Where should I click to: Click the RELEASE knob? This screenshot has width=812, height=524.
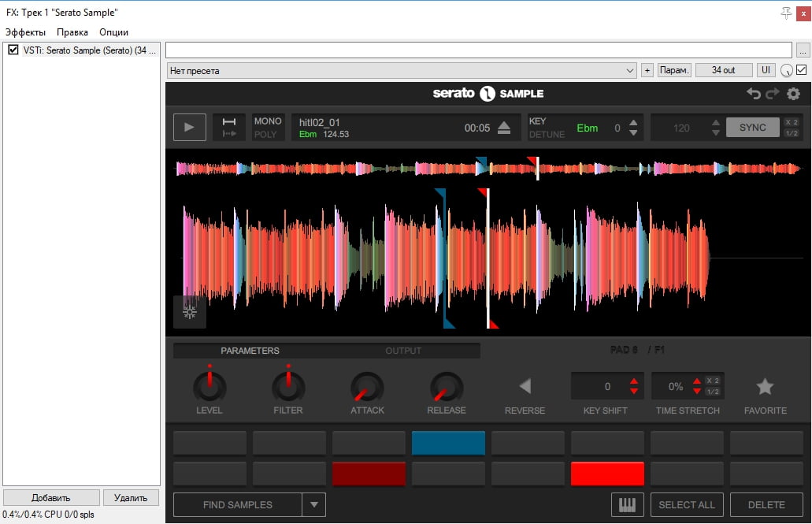(x=447, y=387)
